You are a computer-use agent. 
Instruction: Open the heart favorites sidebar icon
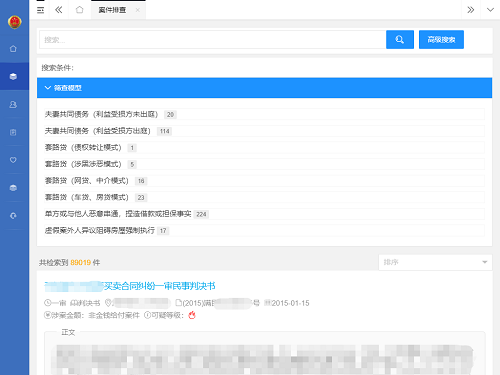(13, 160)
